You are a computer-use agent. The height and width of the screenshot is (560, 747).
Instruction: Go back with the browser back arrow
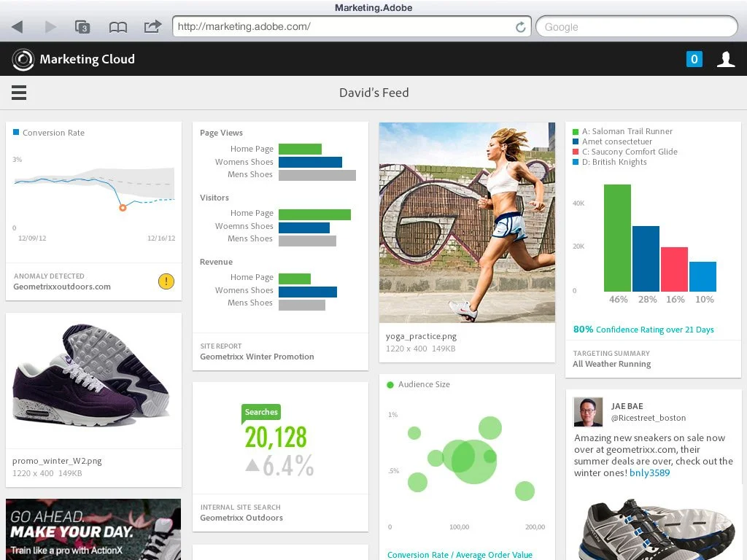[18, 27]
